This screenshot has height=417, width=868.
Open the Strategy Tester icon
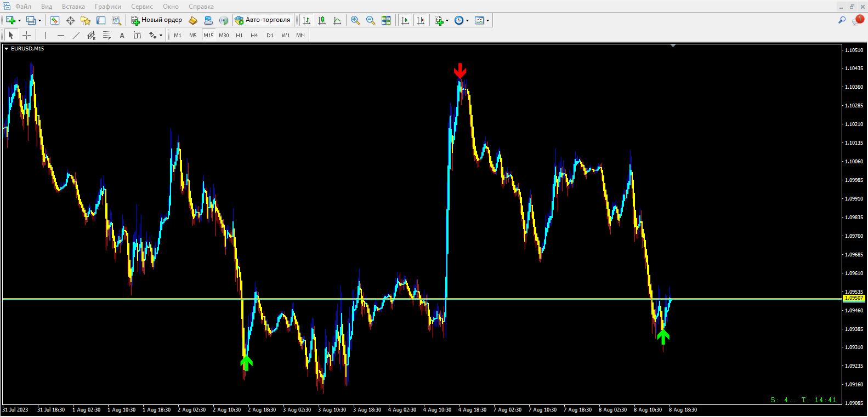coord(116,20)
